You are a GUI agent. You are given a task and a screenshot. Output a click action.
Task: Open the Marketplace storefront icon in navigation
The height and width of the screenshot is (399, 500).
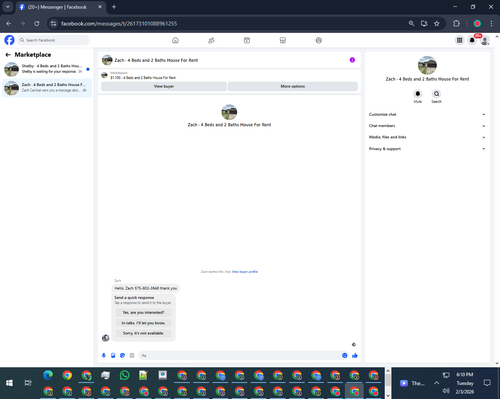(283, 40)
